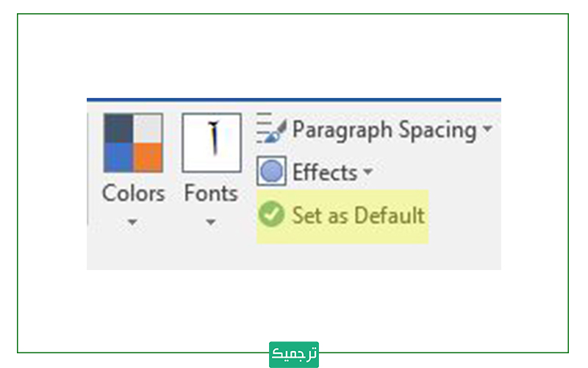This screenshot has width=588, height=368.
Task: Open the Effects dropdown arrow
Action: click(368, 172)
